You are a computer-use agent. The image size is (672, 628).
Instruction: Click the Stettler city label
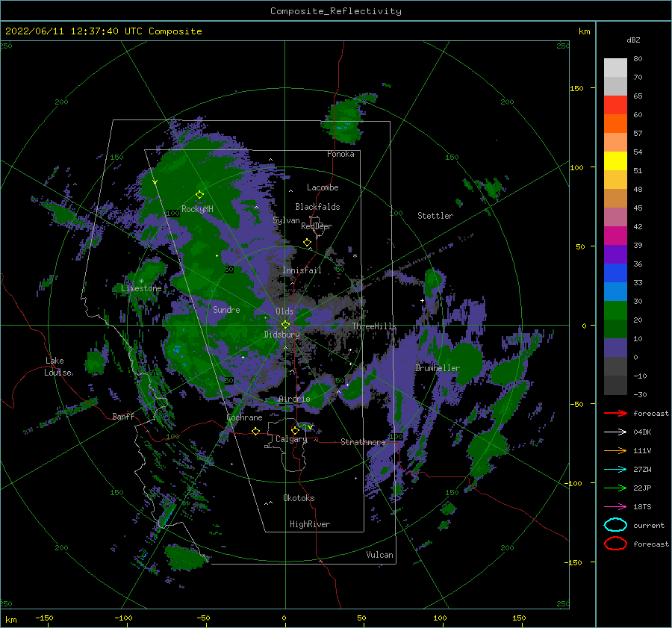coord(435,216)
